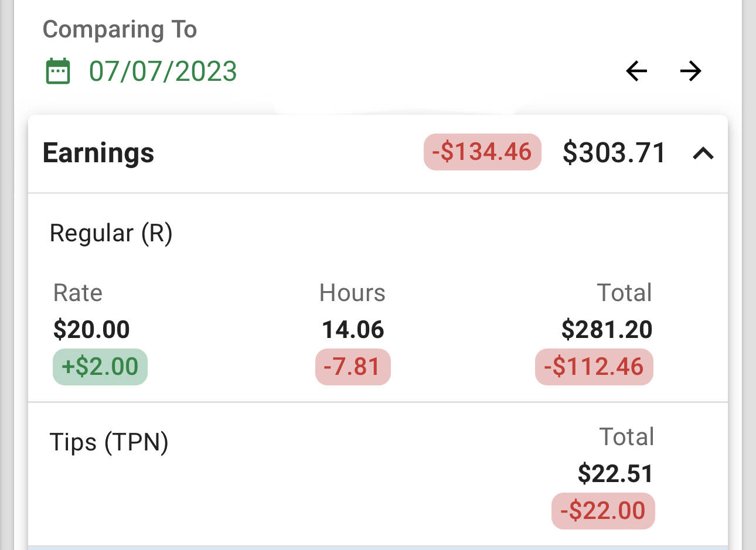Click the +$2.00 rate change badge
Image resolution: width=756 pixels, height=550 pixels.
(100, 367)
